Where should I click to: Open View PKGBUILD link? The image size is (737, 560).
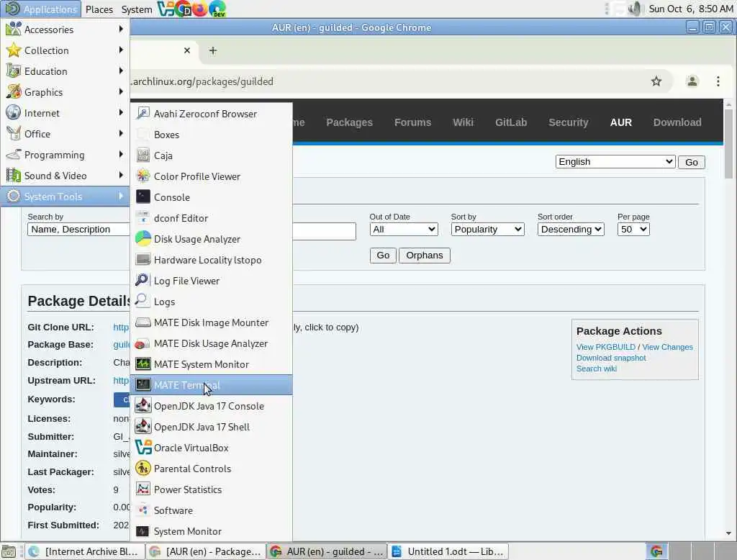605,347
